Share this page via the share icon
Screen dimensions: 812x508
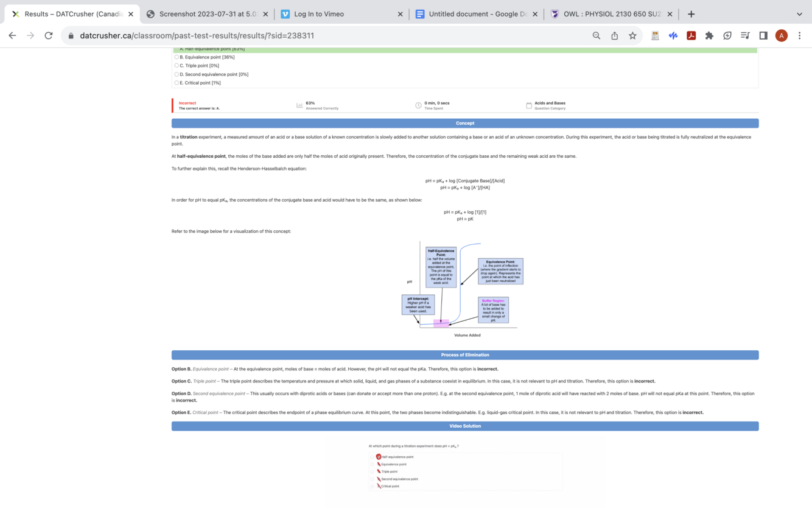click(x=615, y=35)
